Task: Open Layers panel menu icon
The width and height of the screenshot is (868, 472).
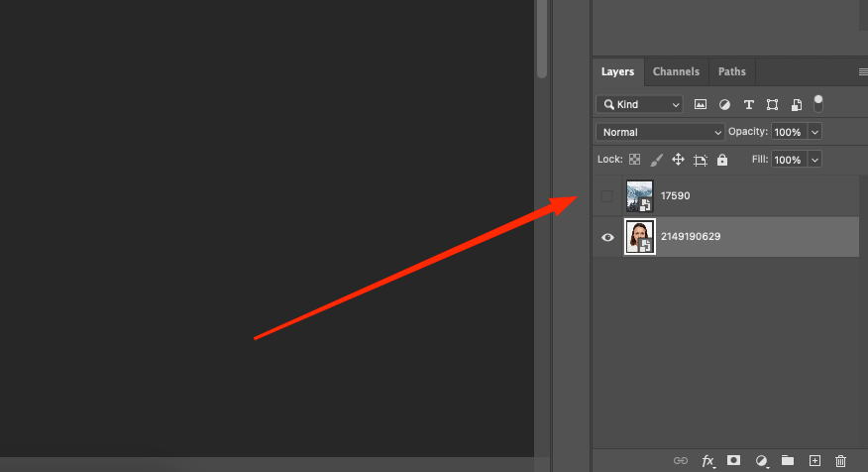Action: coord(863,72)
